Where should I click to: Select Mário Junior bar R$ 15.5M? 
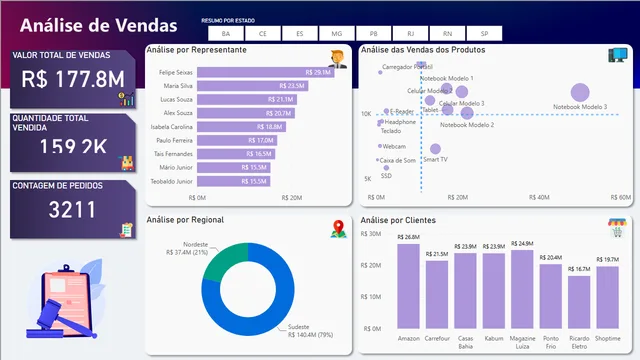[233, 167]
